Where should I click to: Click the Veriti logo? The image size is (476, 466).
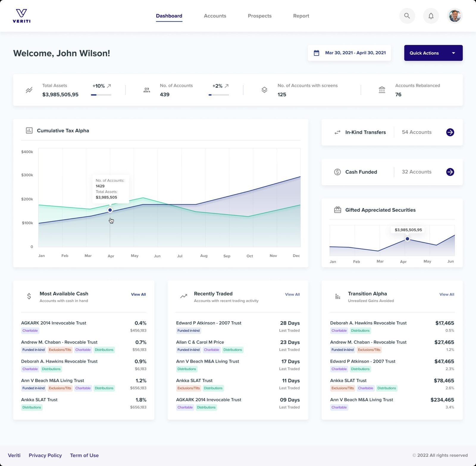21,16
